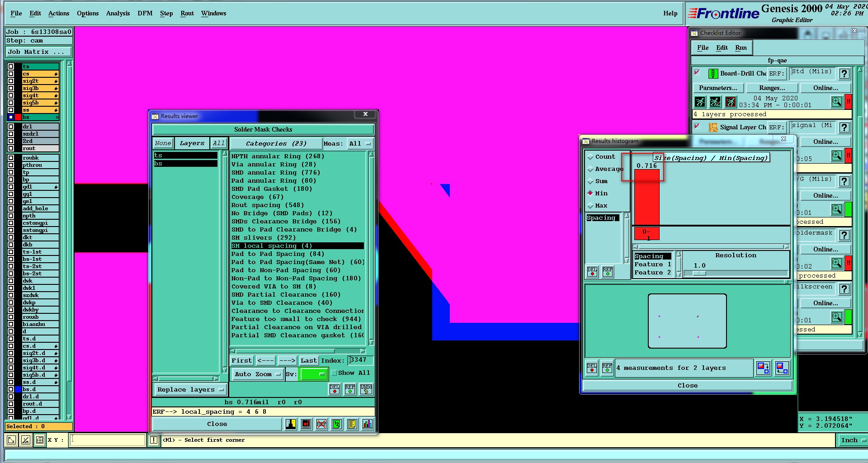This screenshot has width=868, height=463.
Task: Open the histogram bar chart icon
Action: coord(368,424)
